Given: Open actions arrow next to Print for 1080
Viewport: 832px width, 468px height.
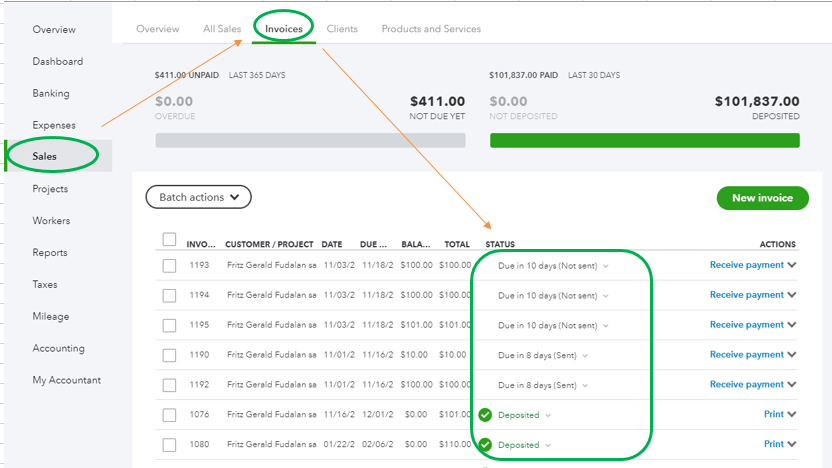Looking at the screenshot, I should [792, 444].
